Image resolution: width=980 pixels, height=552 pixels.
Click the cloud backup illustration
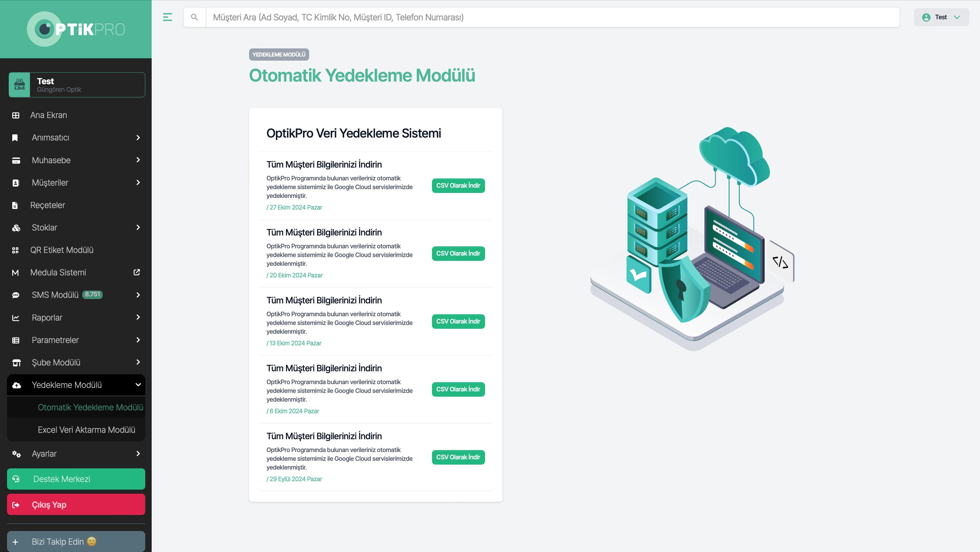pyautogui.click(x=692, y=239)
